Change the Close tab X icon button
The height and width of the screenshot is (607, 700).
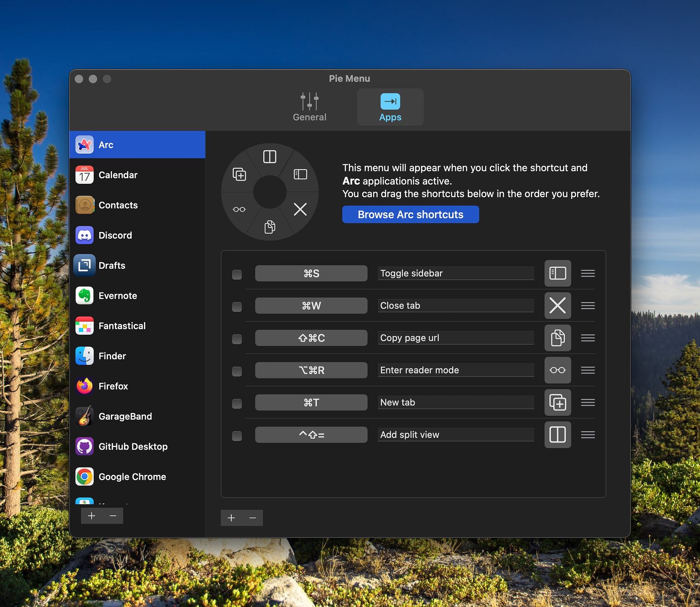point(558,305)
